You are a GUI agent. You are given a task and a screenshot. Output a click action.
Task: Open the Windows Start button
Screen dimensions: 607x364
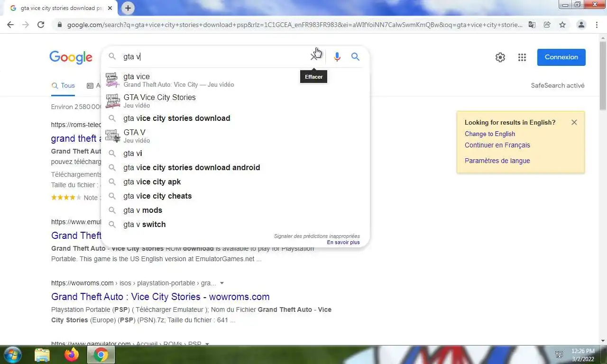(12, 355)
